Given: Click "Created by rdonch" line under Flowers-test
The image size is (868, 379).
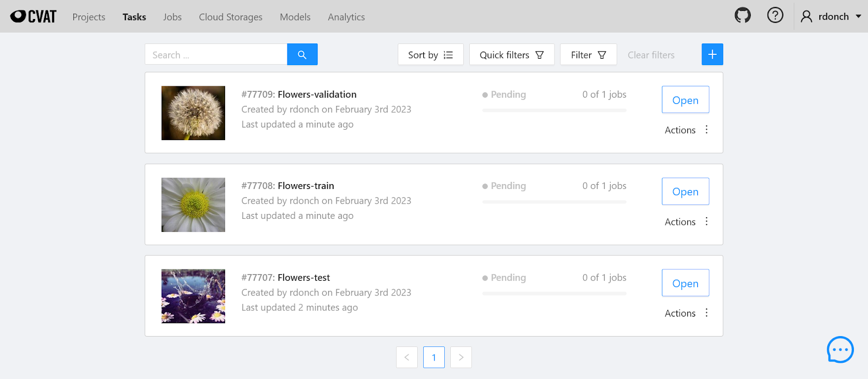Looking at the screenshot, I should click(326, 293).
